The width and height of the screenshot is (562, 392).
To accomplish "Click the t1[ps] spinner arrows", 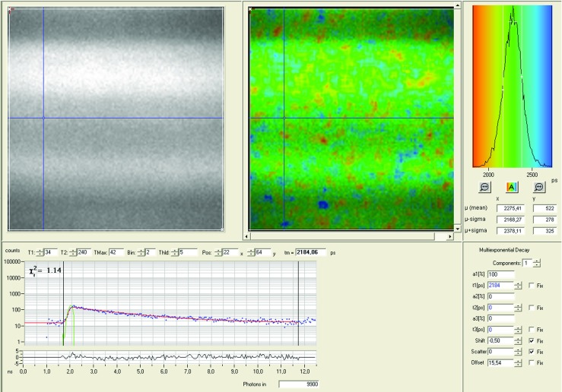I will point(518,286).
